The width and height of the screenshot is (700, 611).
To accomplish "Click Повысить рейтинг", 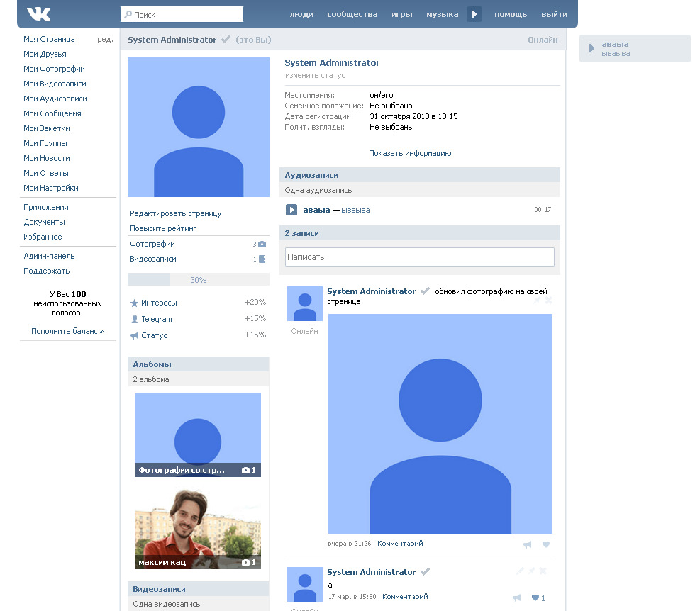I will (163, 228).
